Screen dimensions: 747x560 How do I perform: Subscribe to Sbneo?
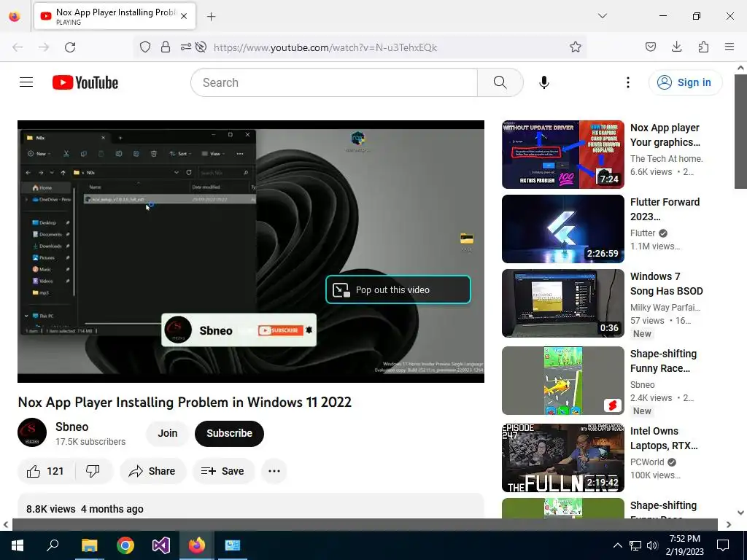point(229,433)
